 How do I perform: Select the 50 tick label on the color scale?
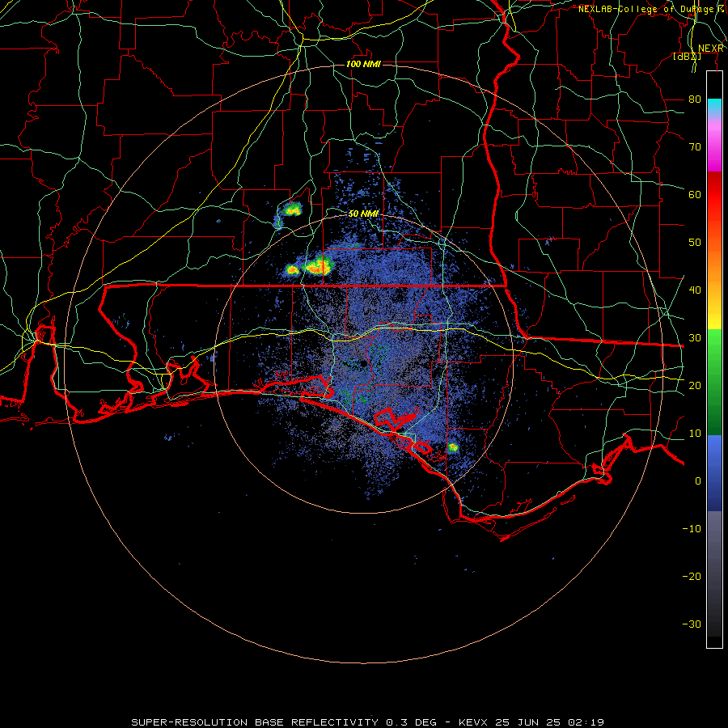[x=695, y=243]
